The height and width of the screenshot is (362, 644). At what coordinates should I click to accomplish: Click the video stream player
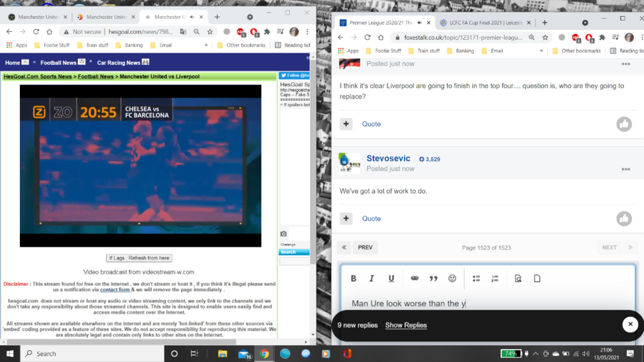140,166
